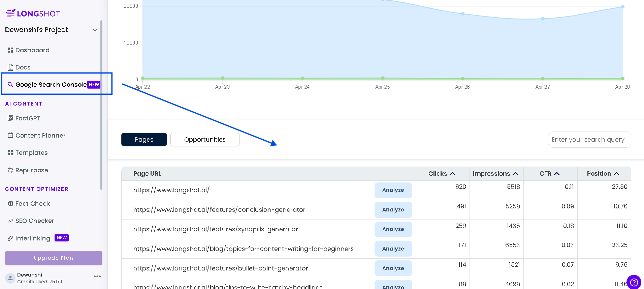Sort table by CTR arrow

coord(557,174)
